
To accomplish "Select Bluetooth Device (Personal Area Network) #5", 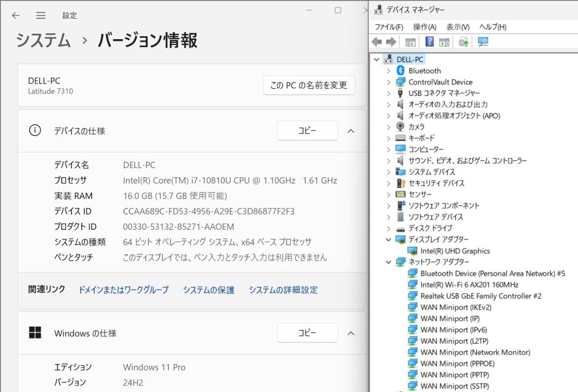I will tap(492, 273).
